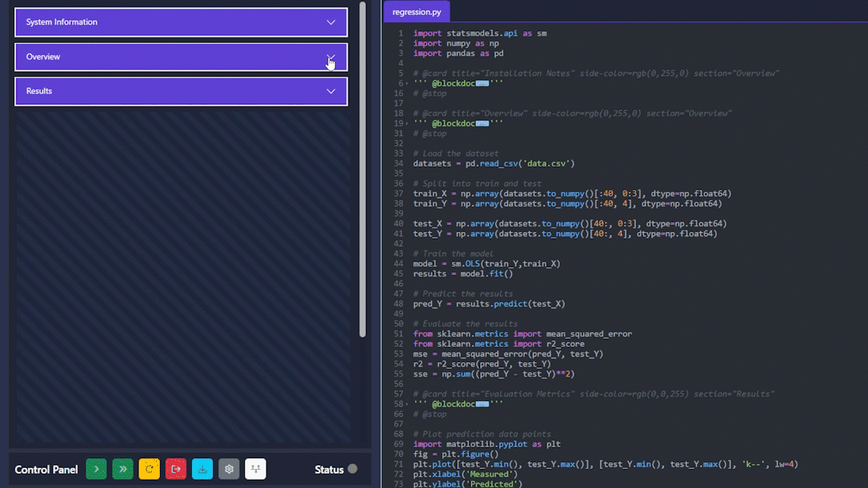Click the 'fig = plt.figure()' line
Image resolution: width=868 pixels, height=488 pixels.
point(456,454)
